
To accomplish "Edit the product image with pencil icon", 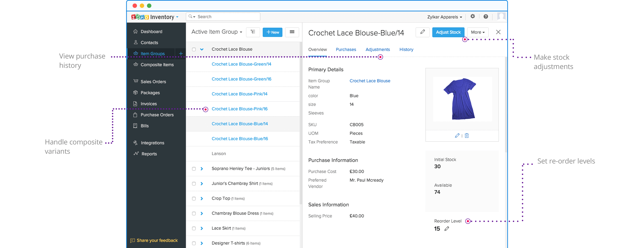I will click(457, 136).
